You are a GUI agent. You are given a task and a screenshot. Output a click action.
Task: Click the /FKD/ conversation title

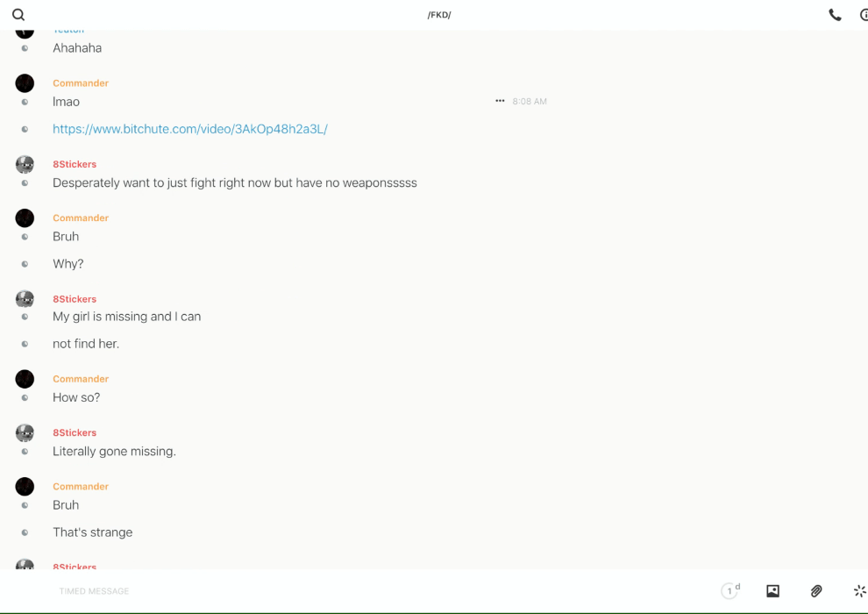click(438, 15)
